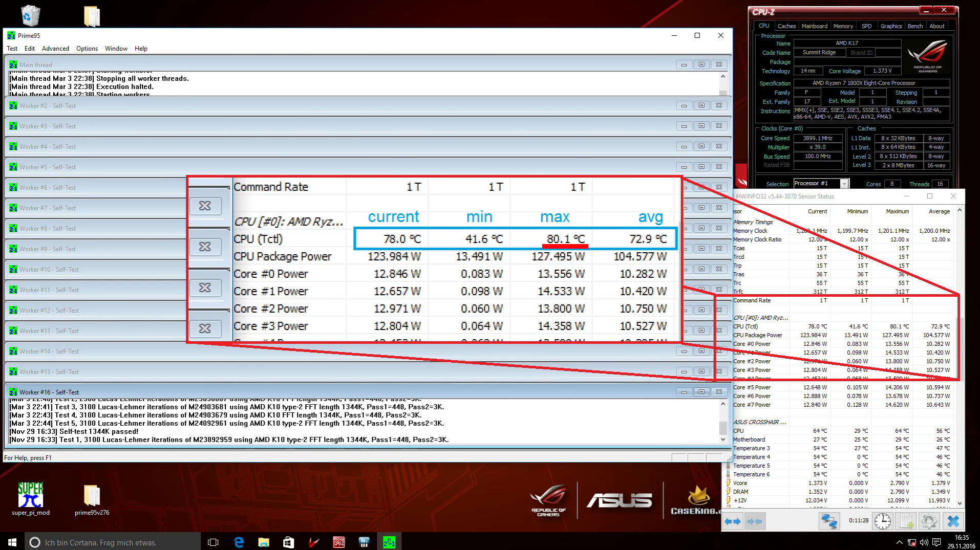Click HWiNFO sensor list scrollbar up arrow

tap(960, 210)
